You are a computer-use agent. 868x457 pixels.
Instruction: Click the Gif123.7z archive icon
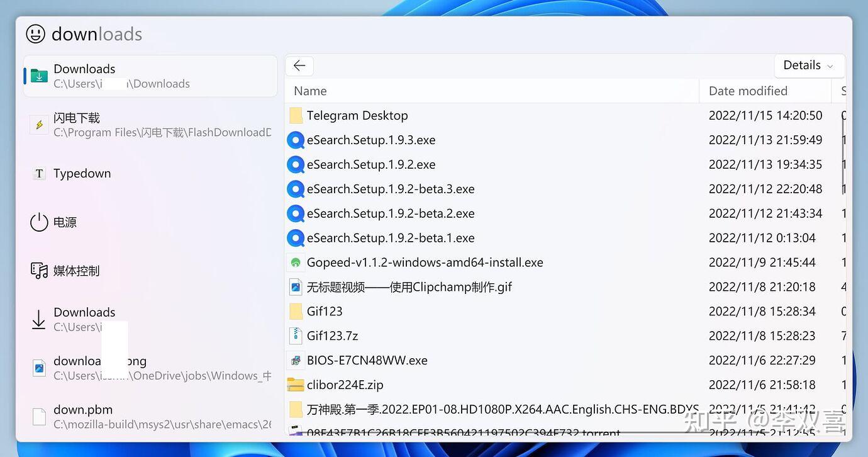[296, 336]
